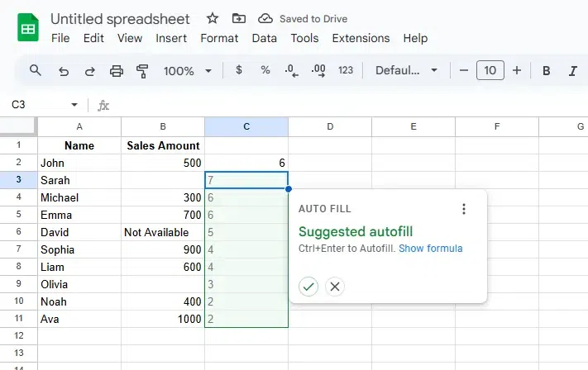Expand the name box dropdown arrow
Screen dimensions: 588x370
coord(74,105)
